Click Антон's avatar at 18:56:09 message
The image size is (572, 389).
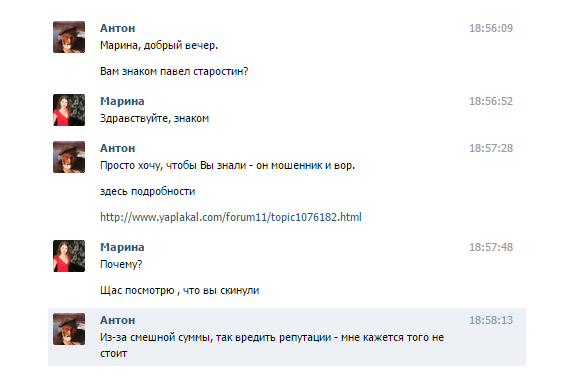(69, 37)
